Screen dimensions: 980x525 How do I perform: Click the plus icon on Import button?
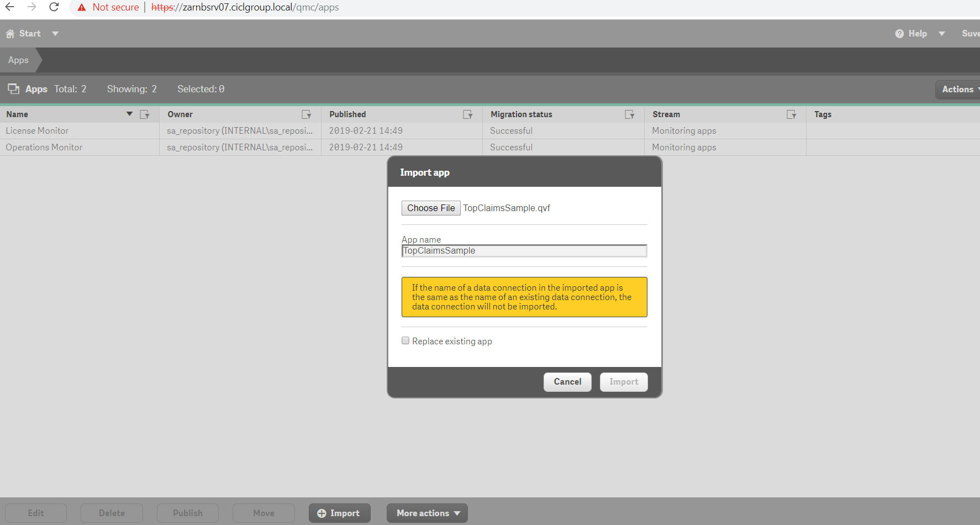322,513
